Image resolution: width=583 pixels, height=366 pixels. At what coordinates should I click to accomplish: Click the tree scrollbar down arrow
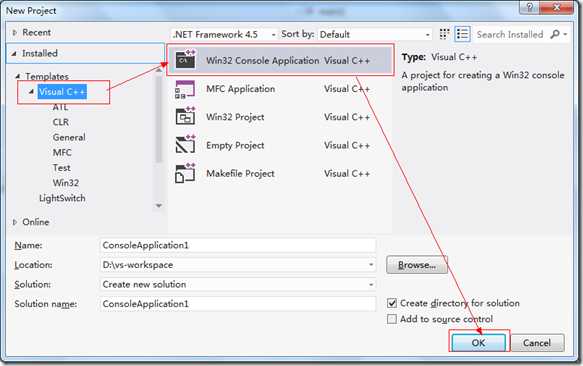pos(159,205)
